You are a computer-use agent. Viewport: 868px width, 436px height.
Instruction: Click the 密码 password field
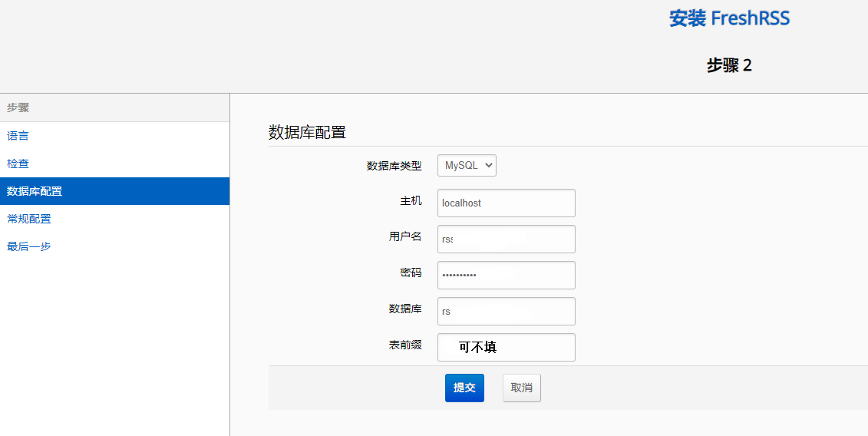tap(506, 275)
